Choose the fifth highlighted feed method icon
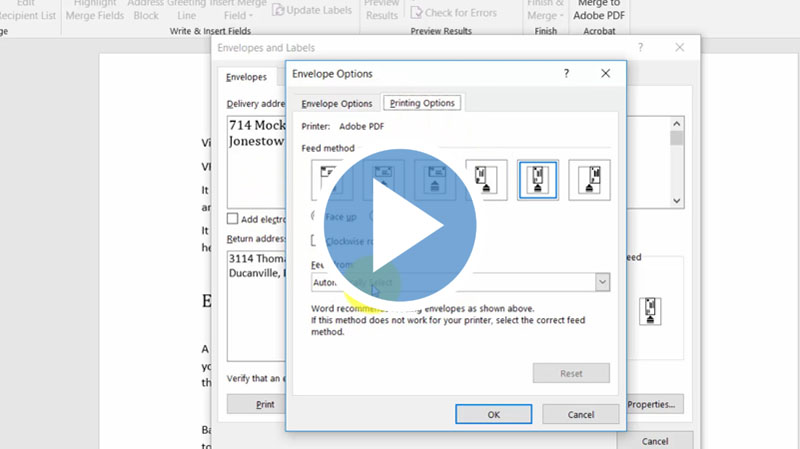800x449 pixels. tap(537, 180)
